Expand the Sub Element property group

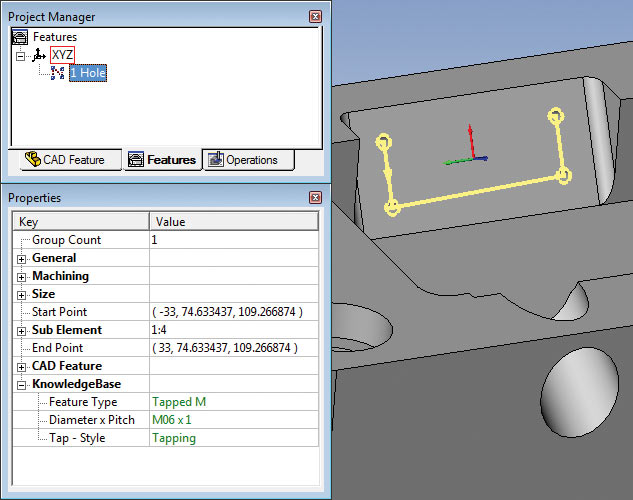[x=21, y=331]
